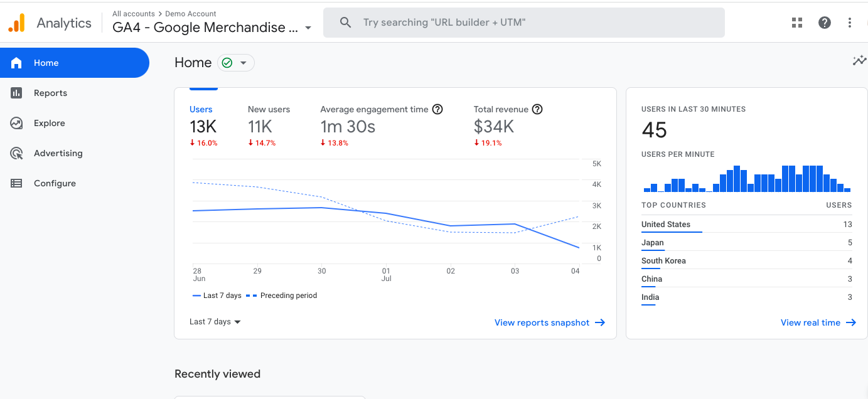Click help icon next to Total revenue
Screen dimensions: 868x399
[x=537, y=109]
